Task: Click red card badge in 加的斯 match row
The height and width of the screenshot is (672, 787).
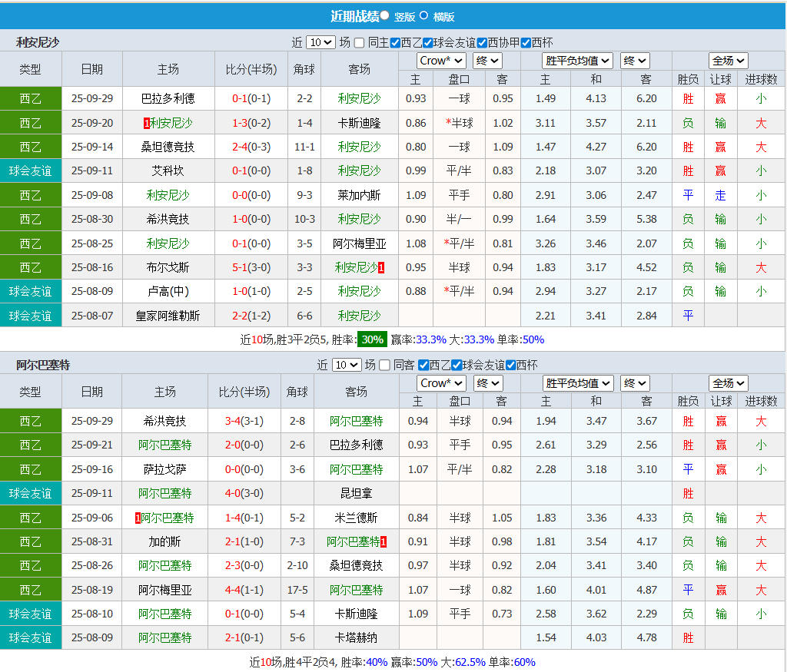Action: [384, 542]
